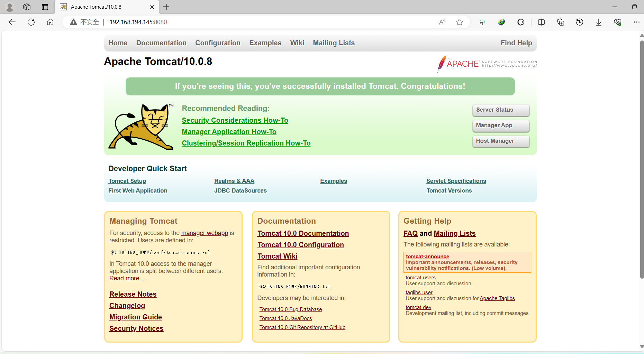Image resolution: width=644 pixels, height=354 pixels.
Task: Open the Configuration nav item
Action: pyautogui.click(x=218, y=43)
